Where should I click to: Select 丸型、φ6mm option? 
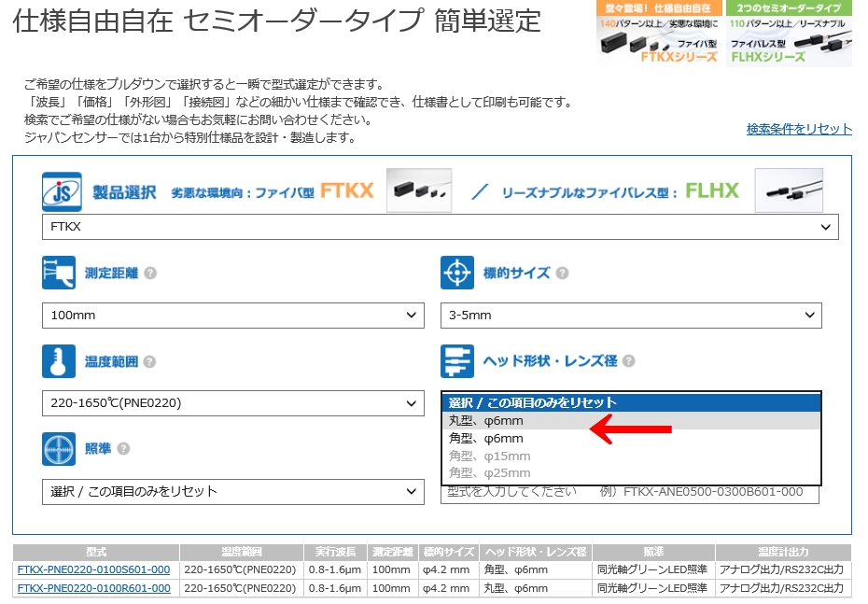pos(631,421)
